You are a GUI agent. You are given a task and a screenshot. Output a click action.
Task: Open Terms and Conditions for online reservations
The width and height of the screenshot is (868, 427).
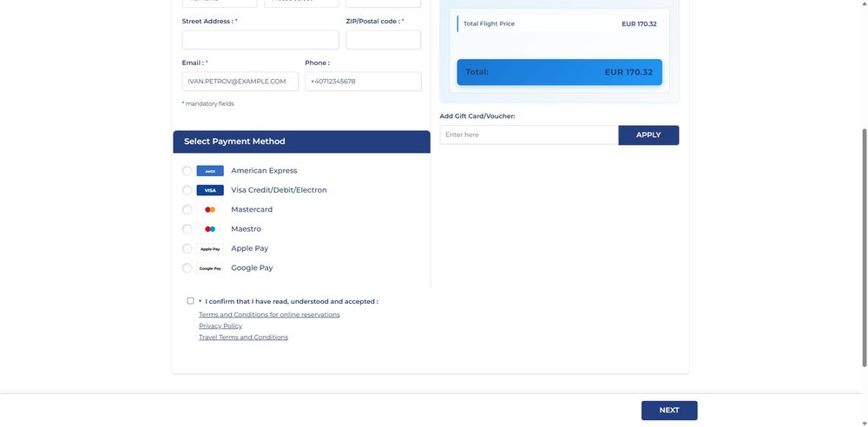tap(269, 314)
